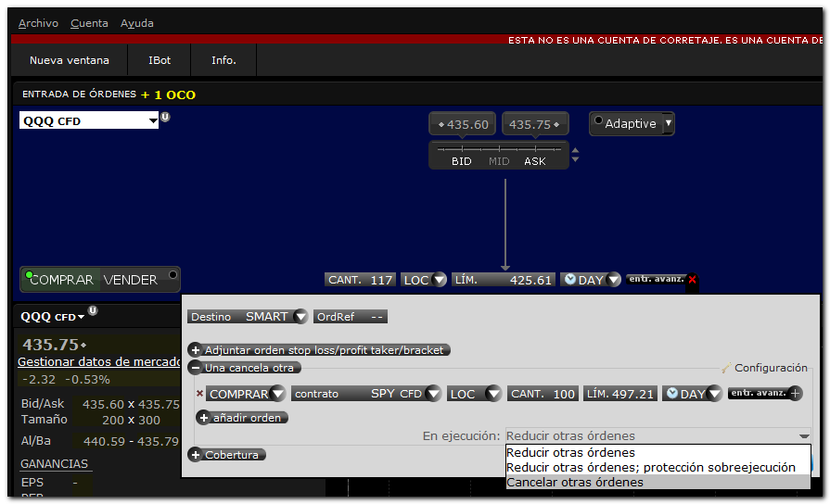
Task: Click the U badge in quote panel
Action: (x=93, y=310)
